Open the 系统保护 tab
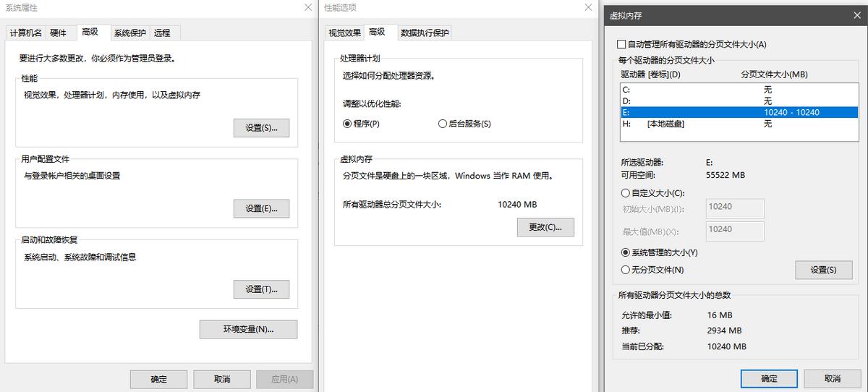Viewport: 868px width, 392px height. point(130,33)
